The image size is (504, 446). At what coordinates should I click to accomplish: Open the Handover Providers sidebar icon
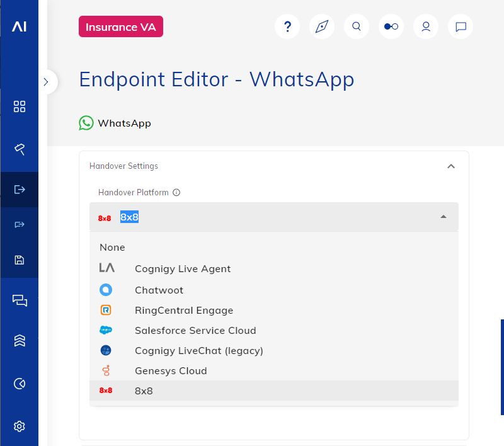click(x=20, y=224)
